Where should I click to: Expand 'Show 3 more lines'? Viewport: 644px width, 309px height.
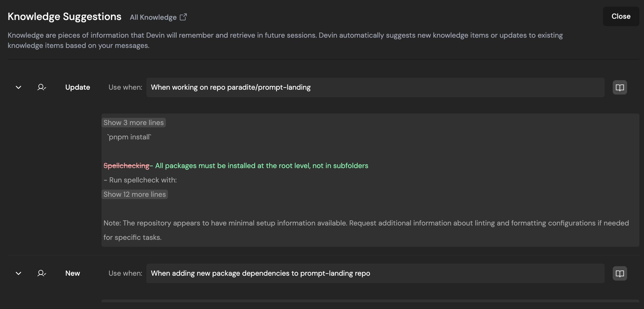(x=134, y=123)
